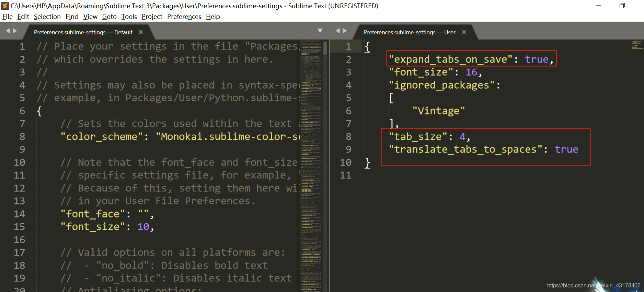Select the Preferences.sublime-settings — User tab
The image size is (644, 292).
(410, 32)
